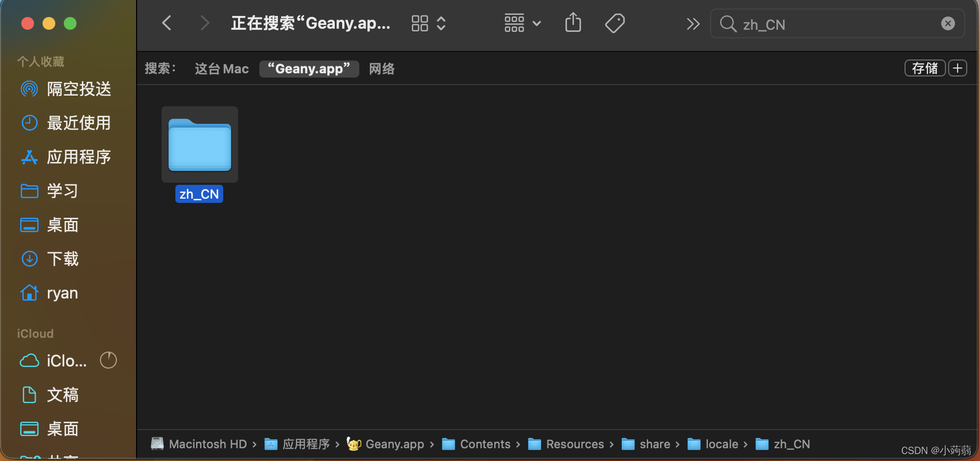
Task: Set search scope to 这台 Mac
Action: coord(222,69)
